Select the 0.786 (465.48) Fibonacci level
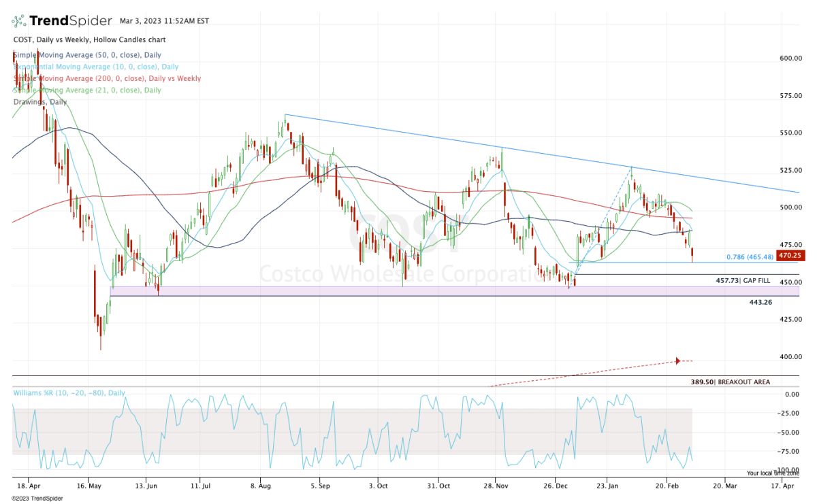The height and width of the screenshot is (504, 817). point(749,258)
